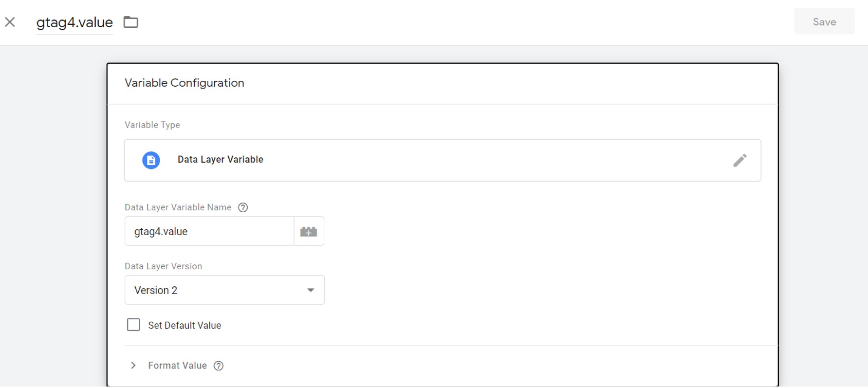Click the Data Layer Version label
The image size is (868, 388).
(164, 266)
